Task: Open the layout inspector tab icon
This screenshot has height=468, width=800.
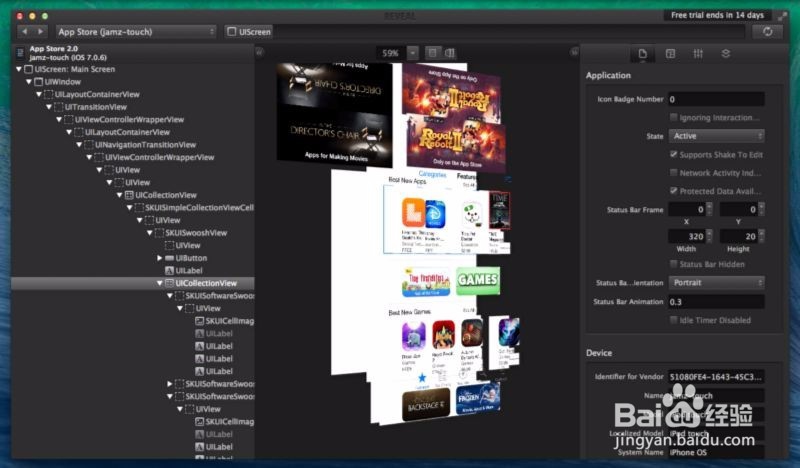Action: pyautogui.click(x=670, y=54)
